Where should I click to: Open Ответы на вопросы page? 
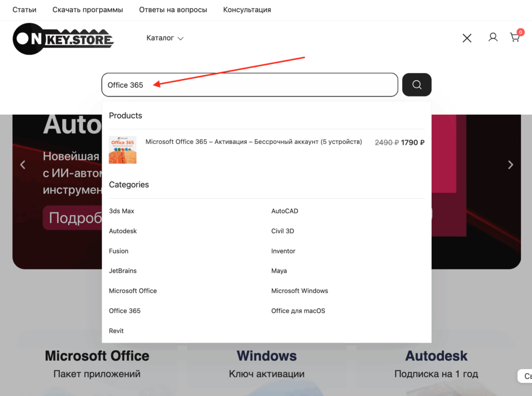pos(173,10)
